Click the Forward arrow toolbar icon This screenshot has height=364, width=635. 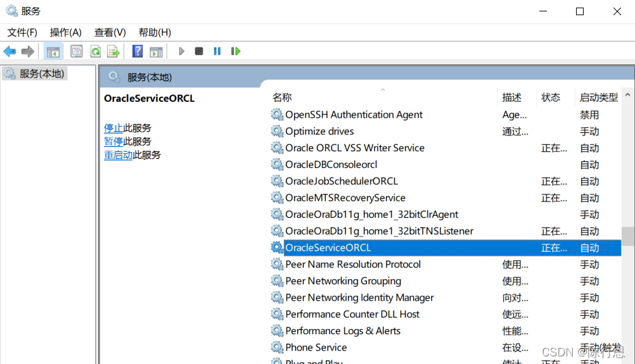click(x=27, y=51)
